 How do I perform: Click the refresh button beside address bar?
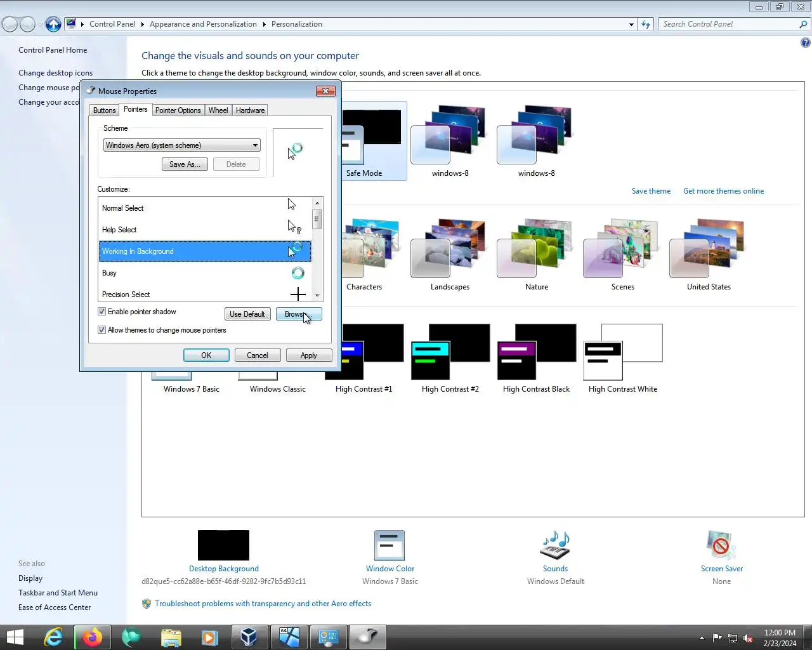tap(646, 24)
